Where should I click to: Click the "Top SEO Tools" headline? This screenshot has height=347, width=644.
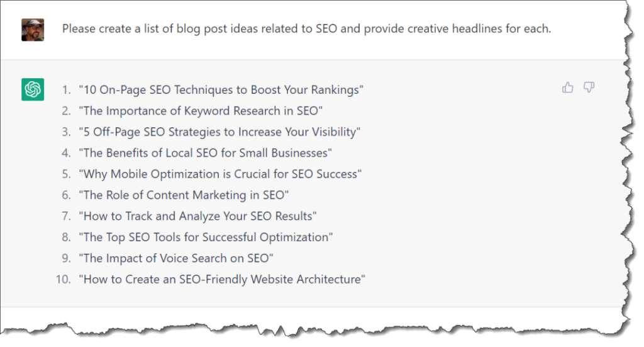click(x=206, y=237)
